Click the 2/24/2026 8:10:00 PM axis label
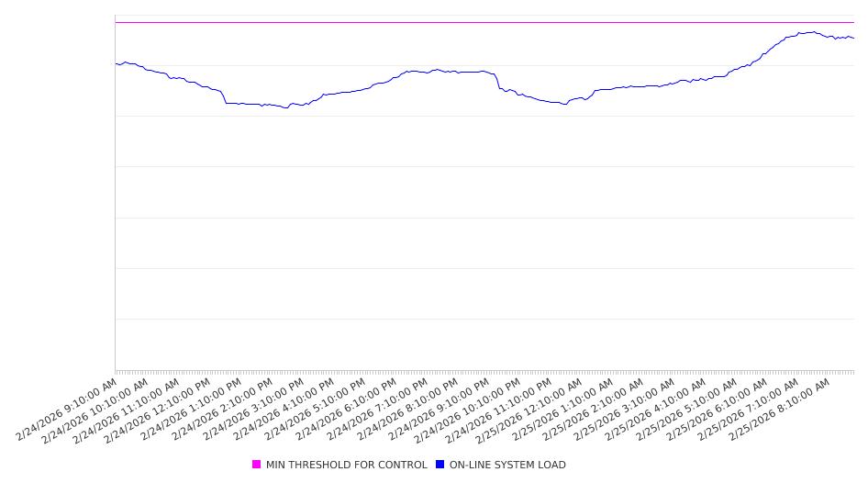868x483 pixels. tap(408, 409)
